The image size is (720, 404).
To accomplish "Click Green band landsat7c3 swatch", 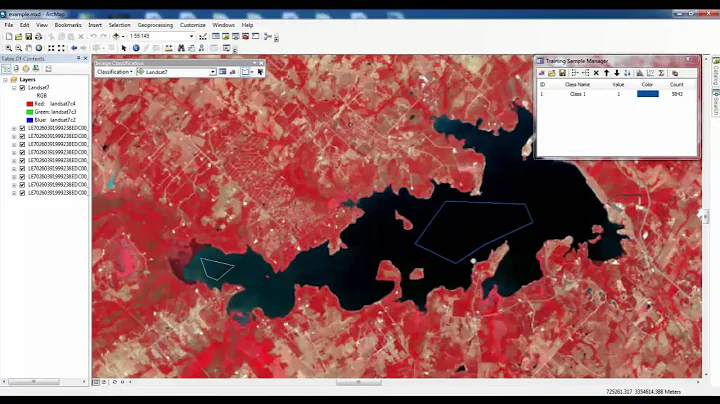I will click(x=30, y=112).
